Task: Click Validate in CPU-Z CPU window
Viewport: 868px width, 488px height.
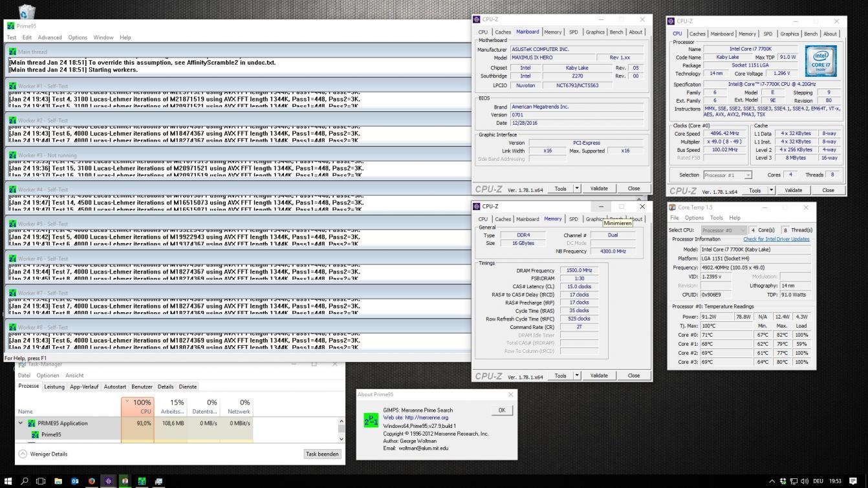Action: tap(794, 190)
